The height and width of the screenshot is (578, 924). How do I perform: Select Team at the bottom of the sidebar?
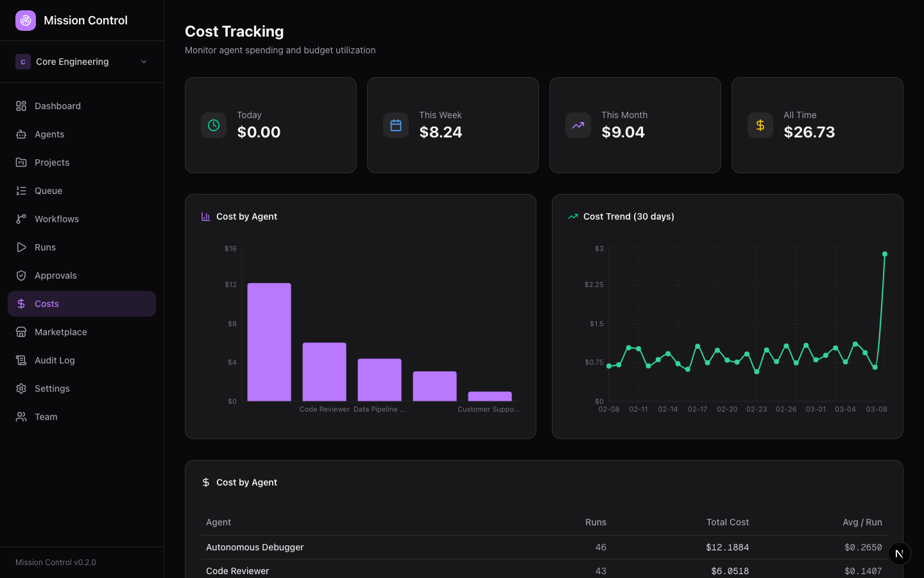click(x=46, y=417)
